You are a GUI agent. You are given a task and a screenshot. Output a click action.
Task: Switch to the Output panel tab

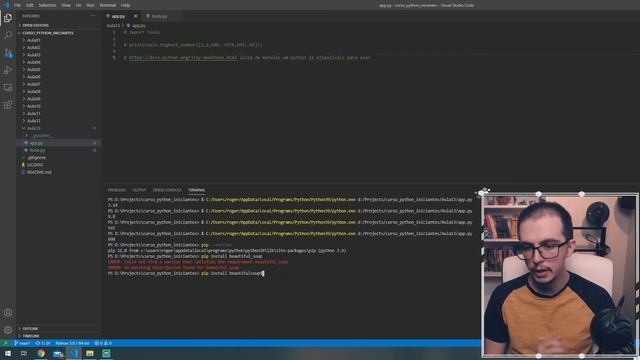pos(139,190)
